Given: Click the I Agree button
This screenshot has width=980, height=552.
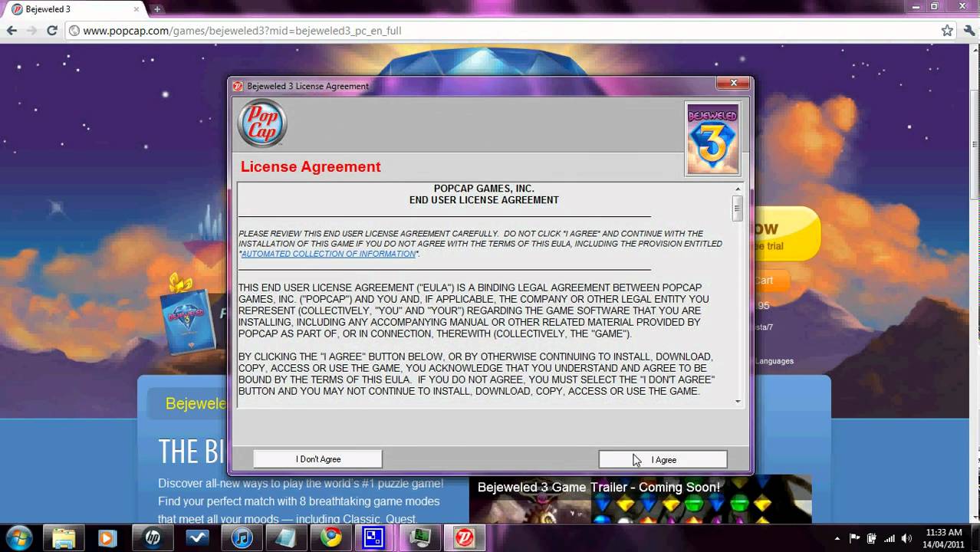Looking at the screenshot, I should click(x=663, y=459).
